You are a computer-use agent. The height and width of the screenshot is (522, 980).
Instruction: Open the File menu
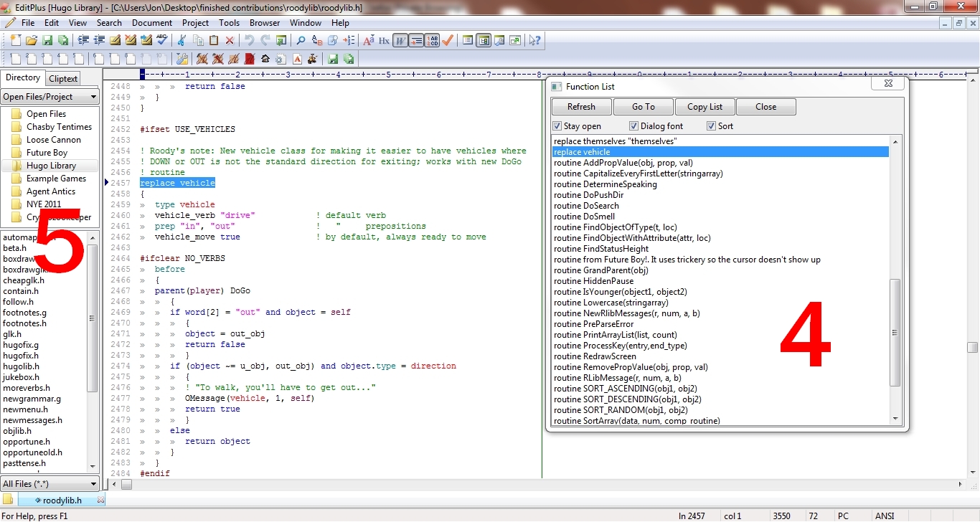click(x=28, y=23)
